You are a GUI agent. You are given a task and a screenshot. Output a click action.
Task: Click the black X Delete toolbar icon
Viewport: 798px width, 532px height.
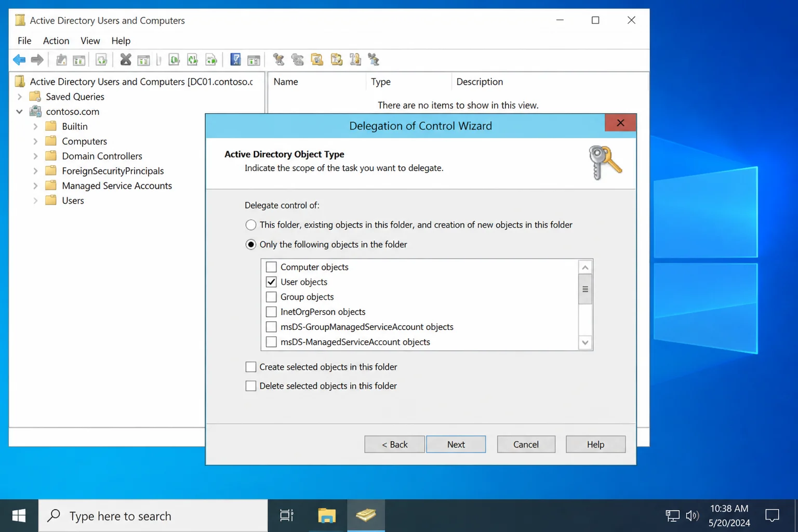pos(125,60)
